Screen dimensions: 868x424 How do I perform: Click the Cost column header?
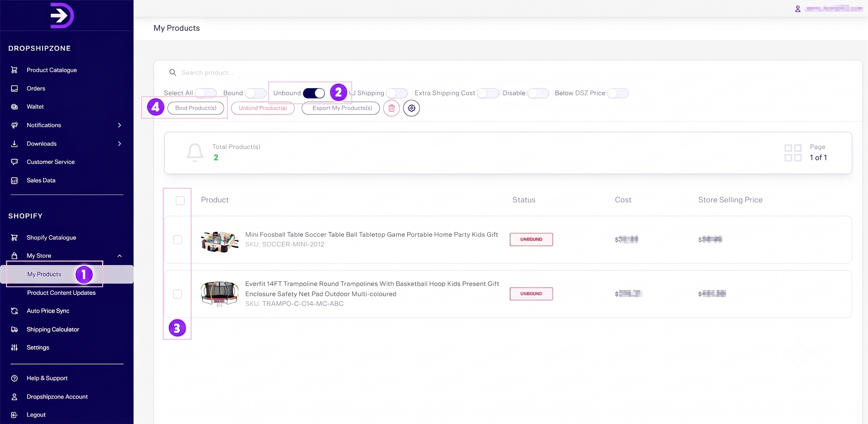coord(623,200)
